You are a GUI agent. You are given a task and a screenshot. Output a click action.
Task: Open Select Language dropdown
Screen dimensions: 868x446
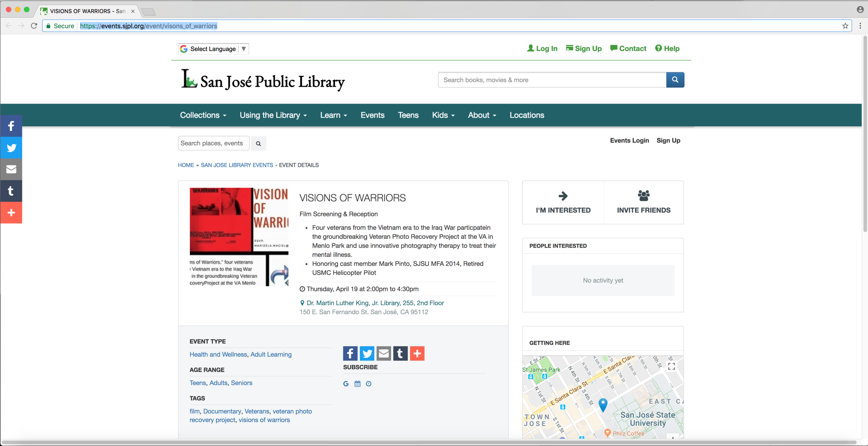[x=214, y=49]
